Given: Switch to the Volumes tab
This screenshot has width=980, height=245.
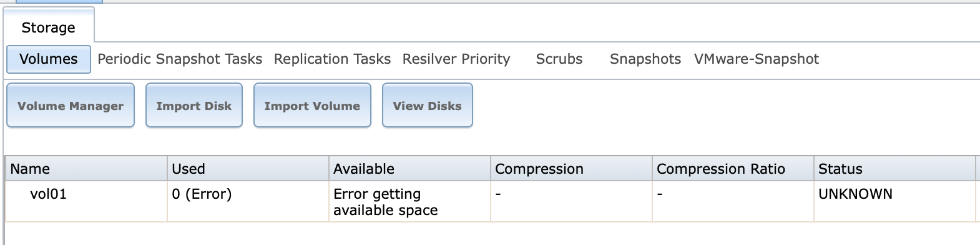Looking at the screenshot, I should coord(49,59).
